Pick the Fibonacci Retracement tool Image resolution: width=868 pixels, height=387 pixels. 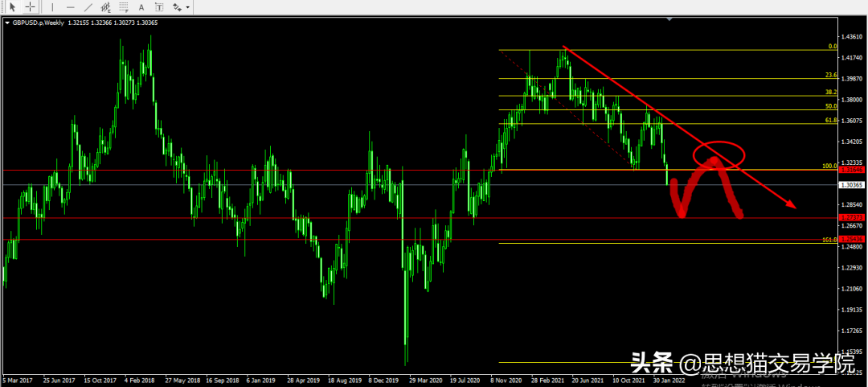124,7
